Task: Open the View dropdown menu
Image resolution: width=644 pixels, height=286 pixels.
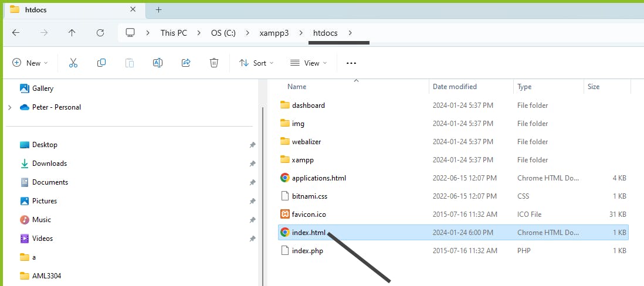Action: coord(309,63)
